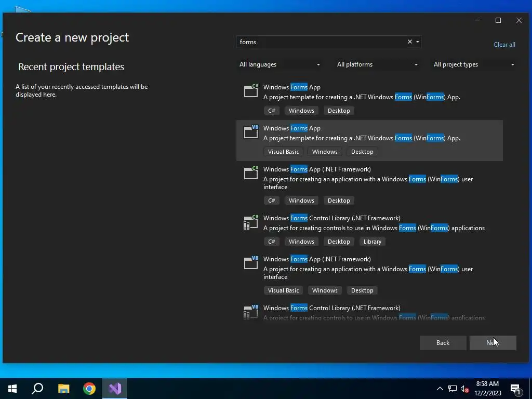The width and height of the screenshot is (532, 399).
Task: Pick the highlighted Visual Basic Windows Forms App icon
Action: (251, 131)
